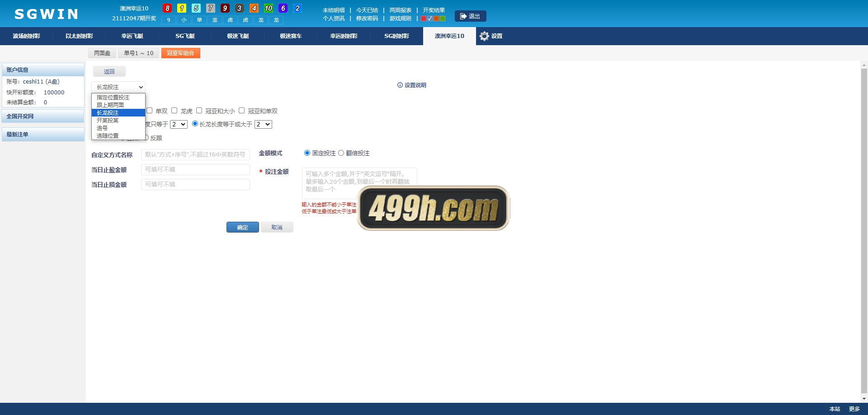Click the 当日止盈金额 input field

195,169
